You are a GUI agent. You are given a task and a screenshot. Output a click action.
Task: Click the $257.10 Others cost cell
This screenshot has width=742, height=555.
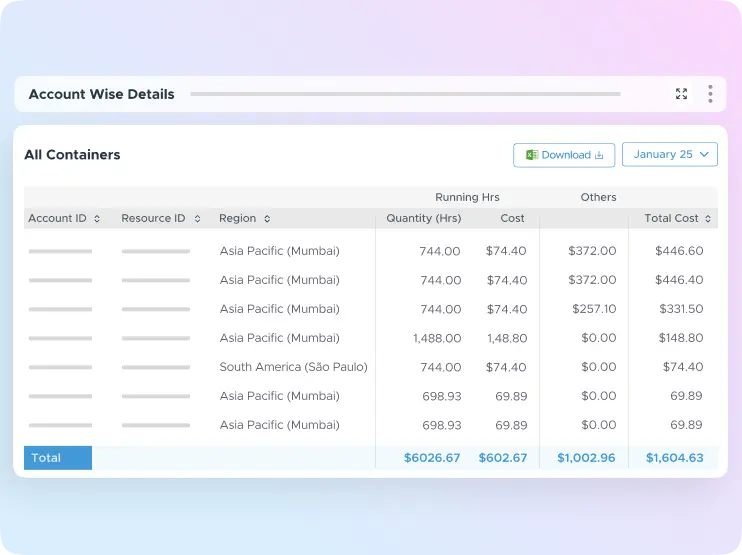pos(594,309)
